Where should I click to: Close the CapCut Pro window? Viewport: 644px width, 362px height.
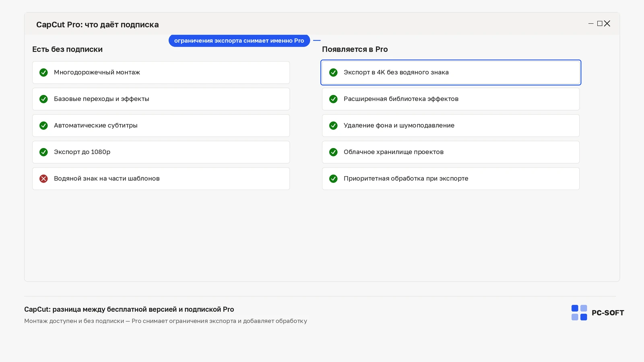point(607,24)
